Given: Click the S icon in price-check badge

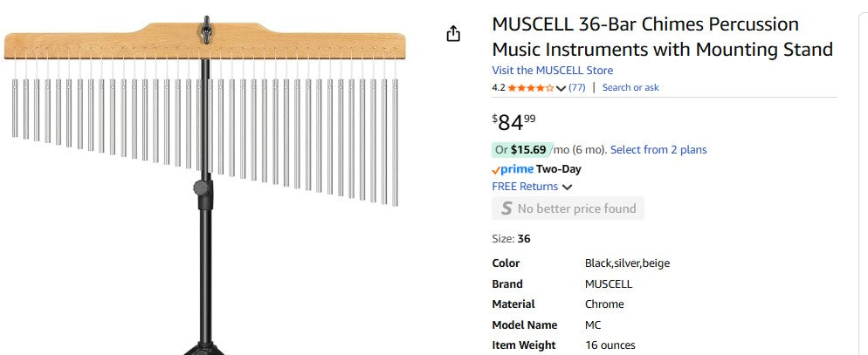Looking at the screenshot, I should click(x=506, y=208).
